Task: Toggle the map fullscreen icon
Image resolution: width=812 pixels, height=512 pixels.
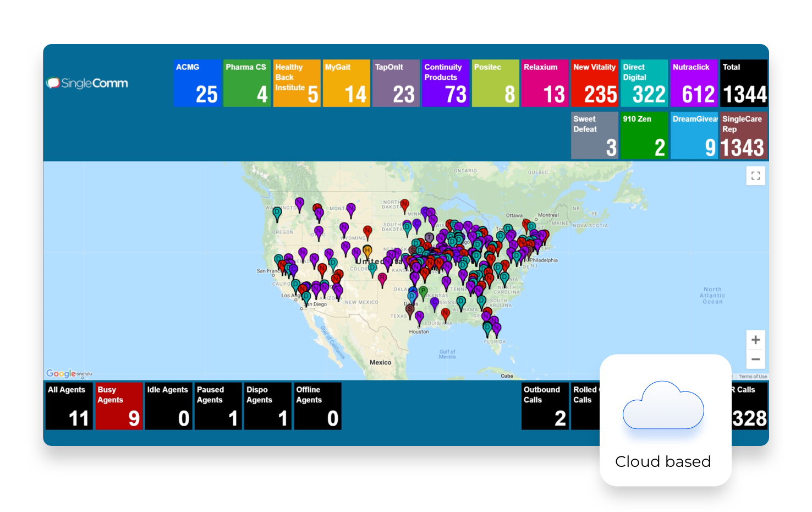Action: click(755, 176)
